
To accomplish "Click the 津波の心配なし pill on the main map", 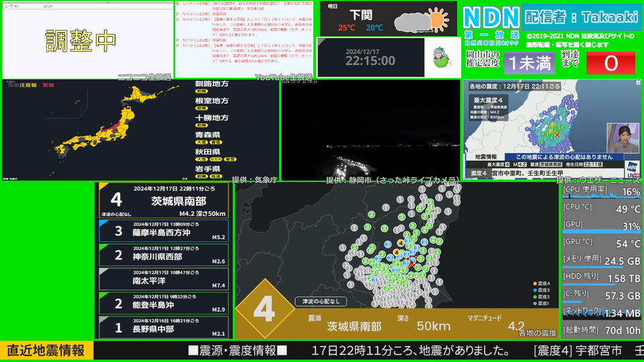I will coord(321,301).
